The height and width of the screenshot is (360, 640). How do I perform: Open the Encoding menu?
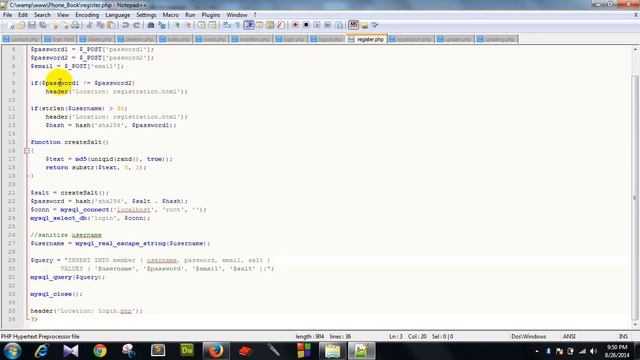pyautogui.click(x=87, y=15)
